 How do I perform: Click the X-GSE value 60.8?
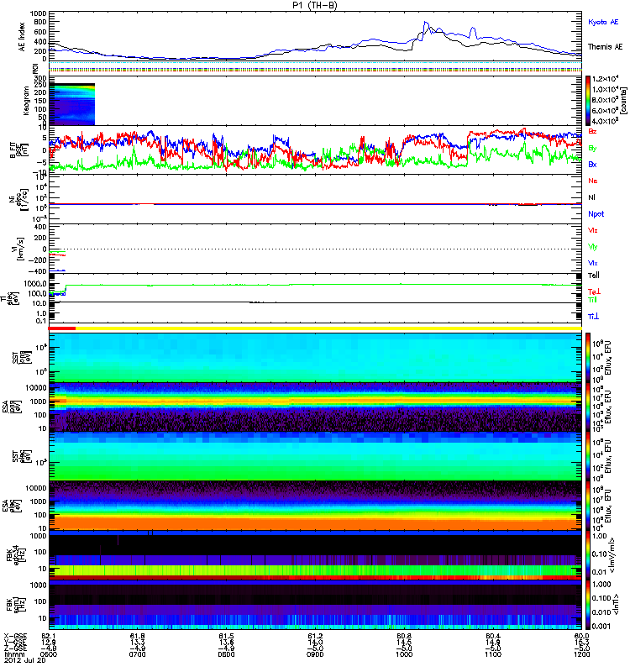point(404,636)
